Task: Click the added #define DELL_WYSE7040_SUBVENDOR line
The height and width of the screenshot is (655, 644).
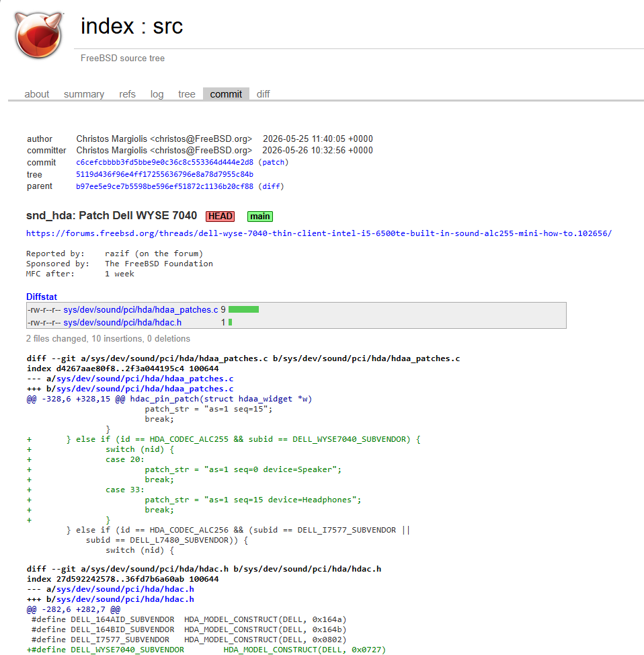Action: click(206, 650)
